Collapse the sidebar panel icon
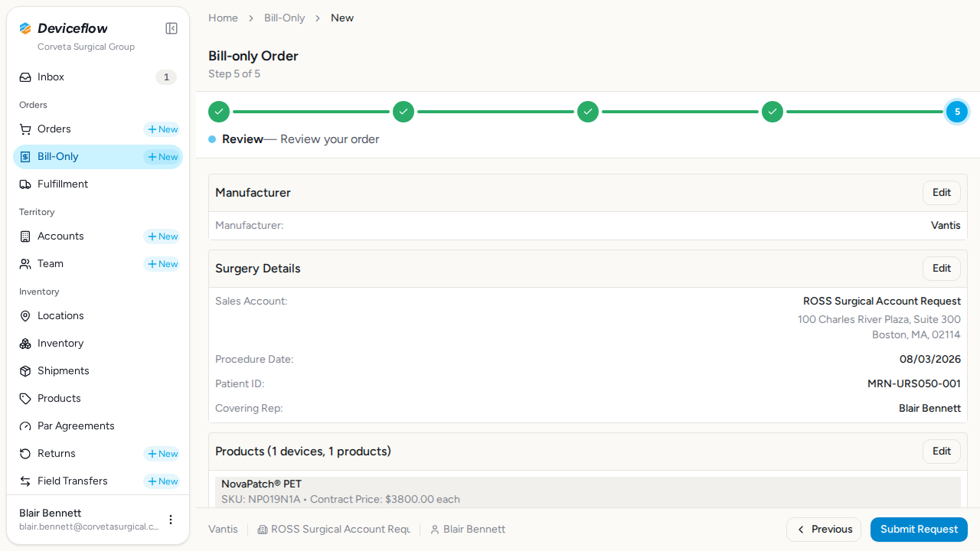The height and width of the screenshot is (551, 980). [x=171, y=28]
